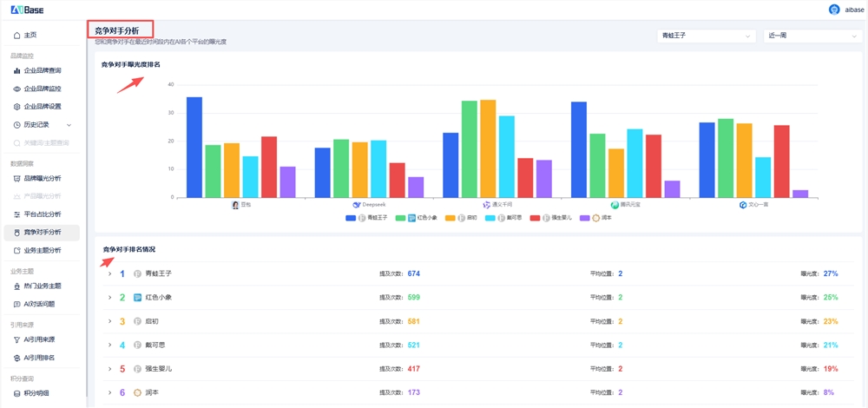Open 企业品牌查询 from the sidebar
868x408 pixels.
[42, 70]
